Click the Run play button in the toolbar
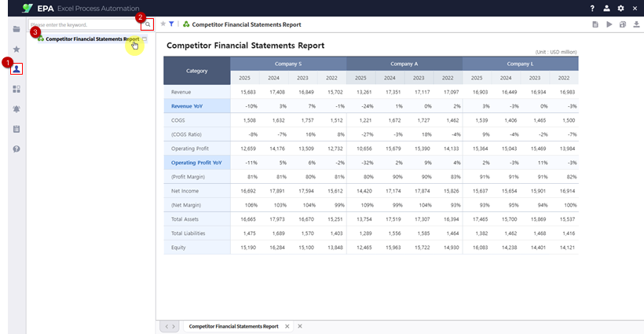This screenshot has height=334, width=644. pos(609,25)
